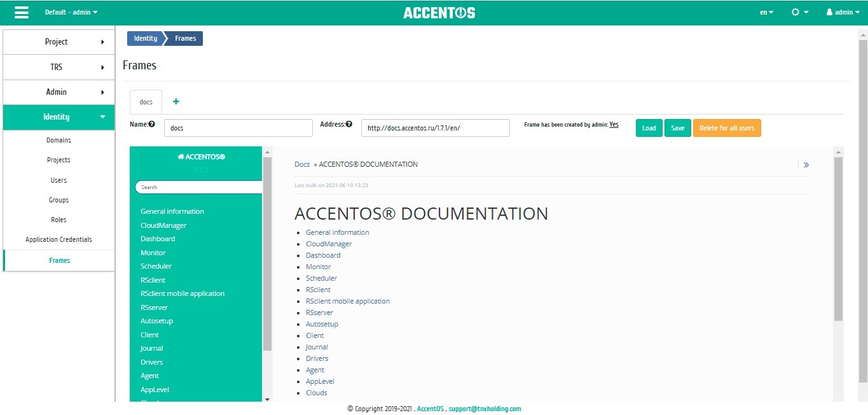868x415 pixels.
Task: Click the AccentOS footer link
Action: [x=431, y=409]
